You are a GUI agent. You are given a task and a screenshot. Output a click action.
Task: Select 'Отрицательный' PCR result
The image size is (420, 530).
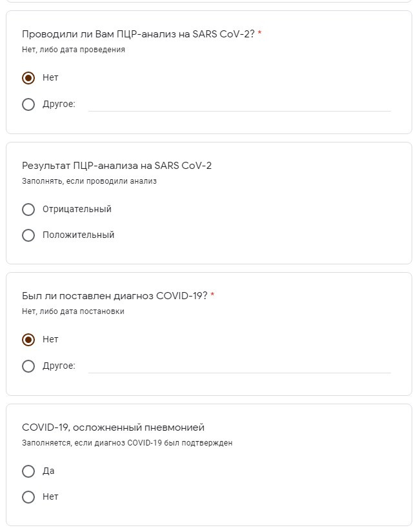(28, 210)
